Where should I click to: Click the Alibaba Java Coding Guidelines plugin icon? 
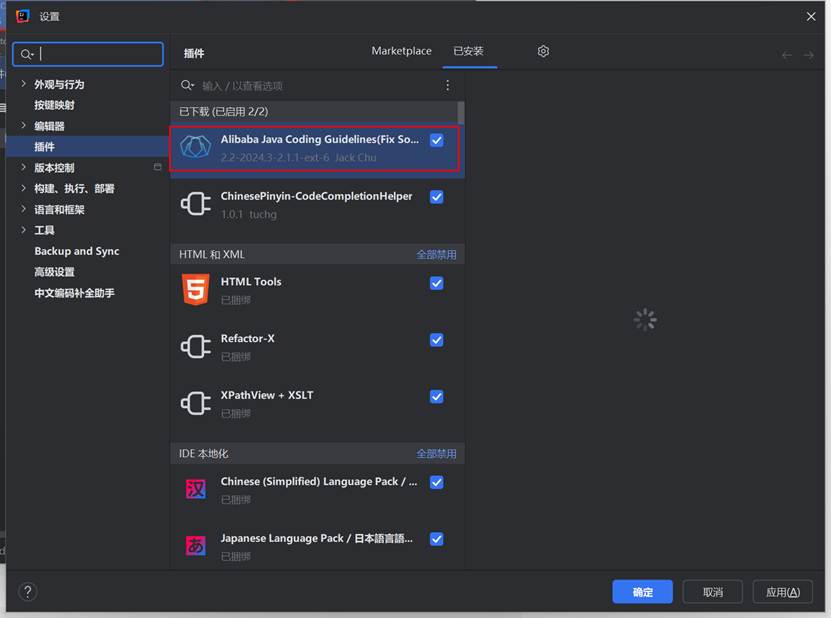(195, 147)
